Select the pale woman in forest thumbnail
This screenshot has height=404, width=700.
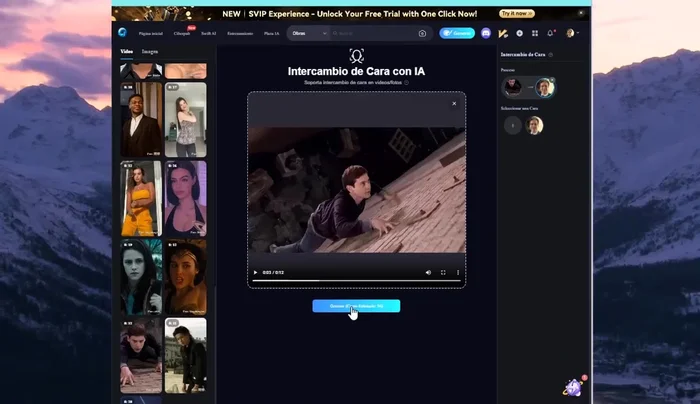tap(141, 277)
